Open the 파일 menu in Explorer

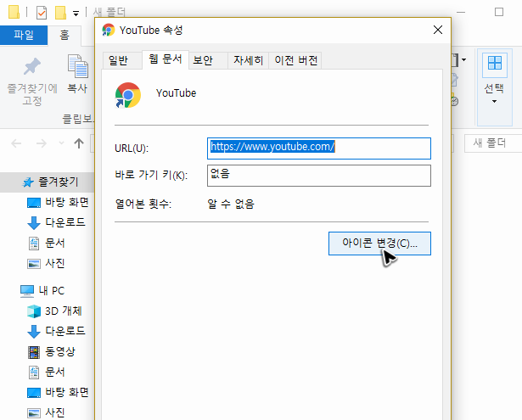click(24, 35)
